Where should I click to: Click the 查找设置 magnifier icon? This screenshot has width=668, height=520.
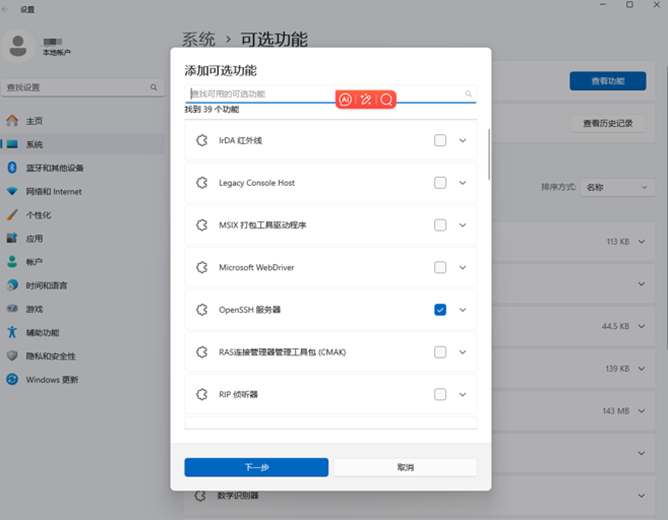pyautogui.click(x=154, y=87)
